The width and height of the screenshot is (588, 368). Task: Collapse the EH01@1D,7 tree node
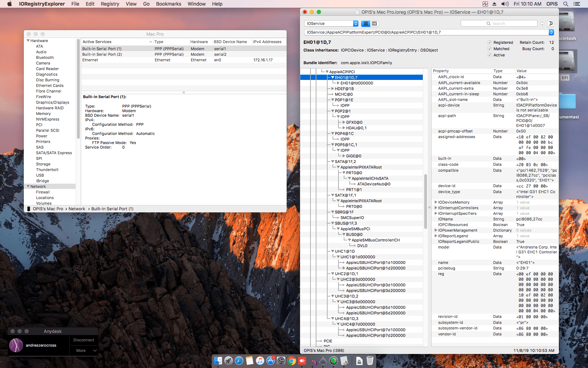coord(333,77)
